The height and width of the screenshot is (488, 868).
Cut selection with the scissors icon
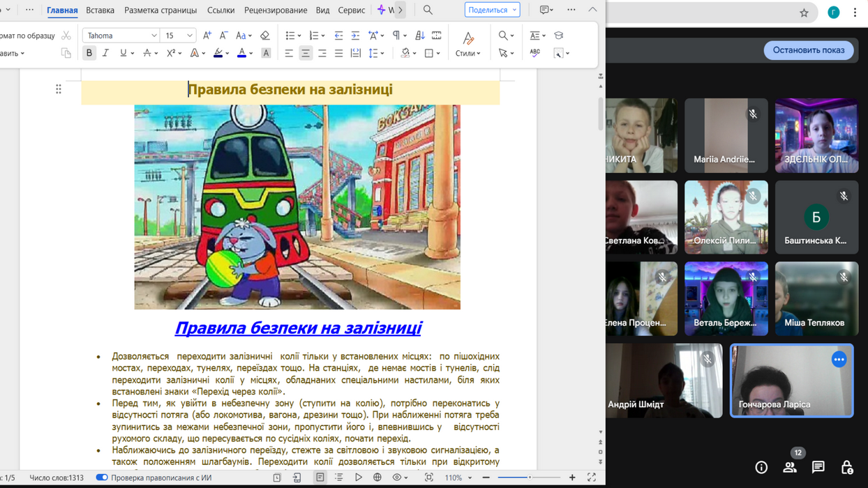(66, 35)
